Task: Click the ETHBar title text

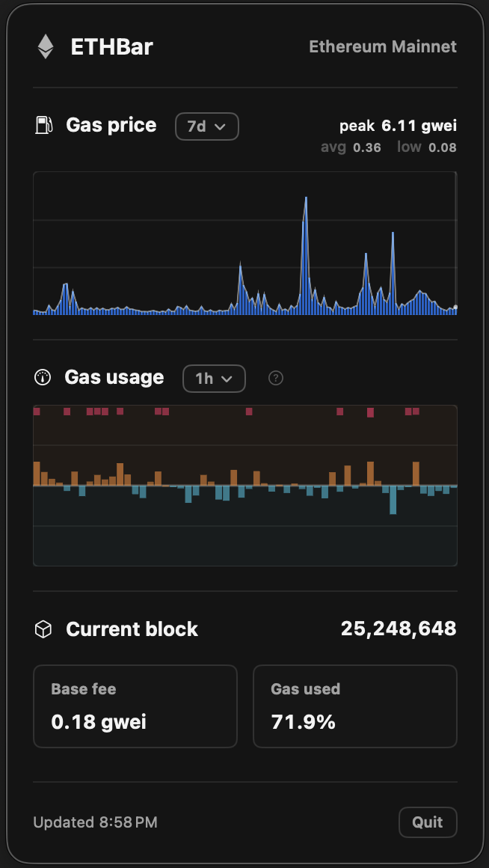Action: 111,47
